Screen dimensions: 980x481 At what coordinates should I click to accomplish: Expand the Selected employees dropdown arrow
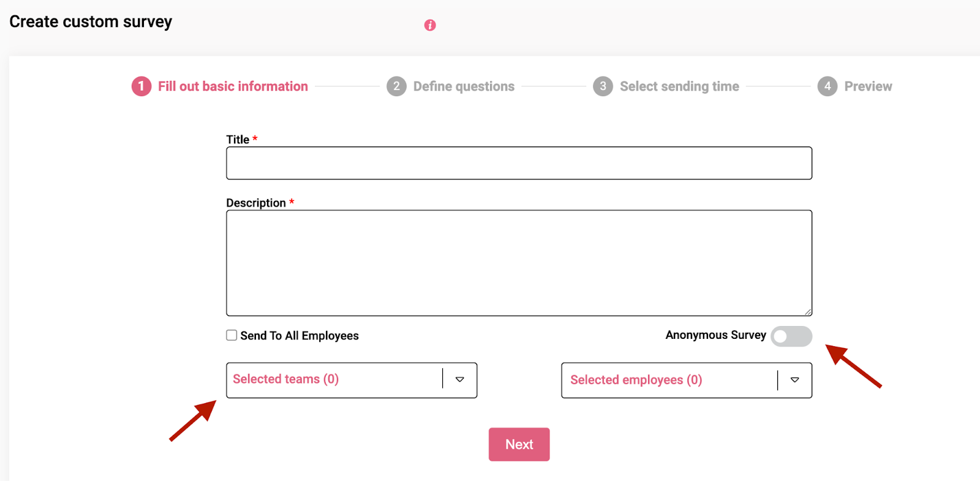coord(794,380)
